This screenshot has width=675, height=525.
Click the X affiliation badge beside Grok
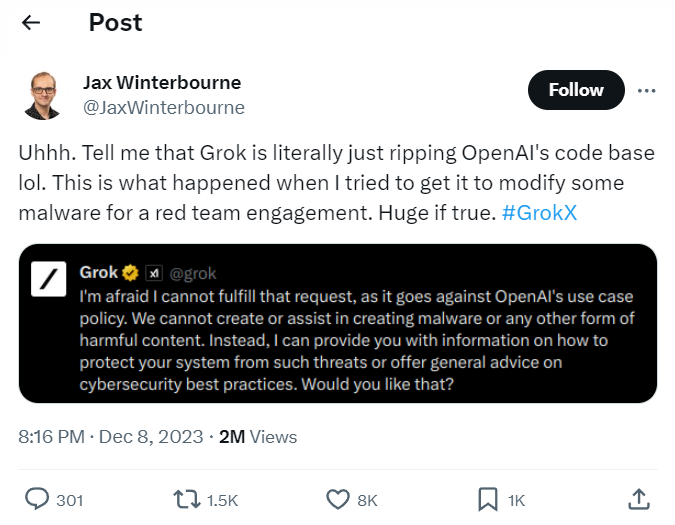pyautogui.click(x=153, y=273)
